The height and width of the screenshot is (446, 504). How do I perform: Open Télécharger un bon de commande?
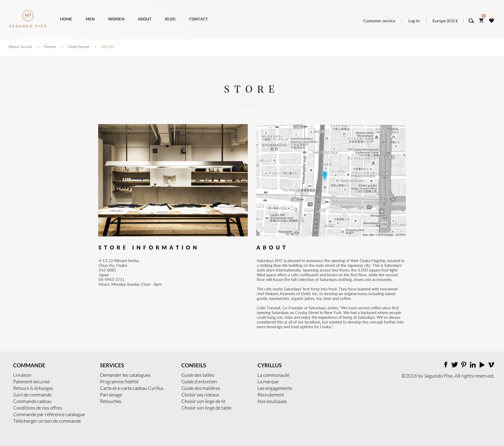pyautogui.click(x=47, y=421)
